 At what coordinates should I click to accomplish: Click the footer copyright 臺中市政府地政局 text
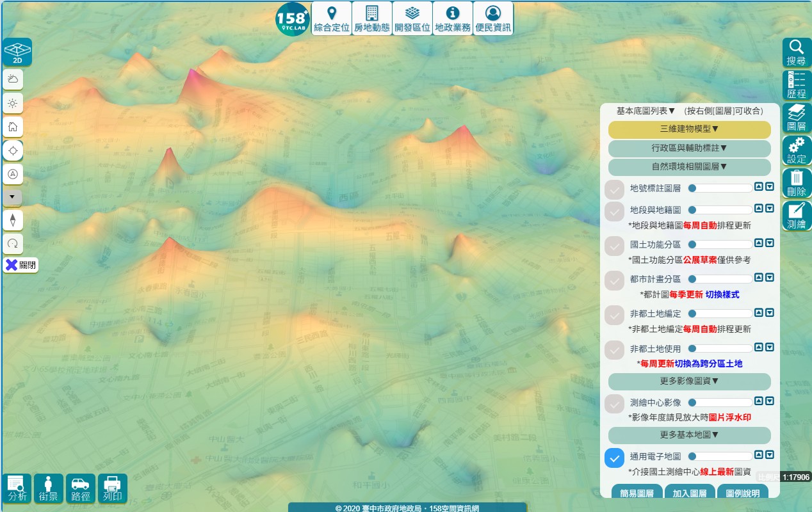pyautogui.click(x=407, y=508)
